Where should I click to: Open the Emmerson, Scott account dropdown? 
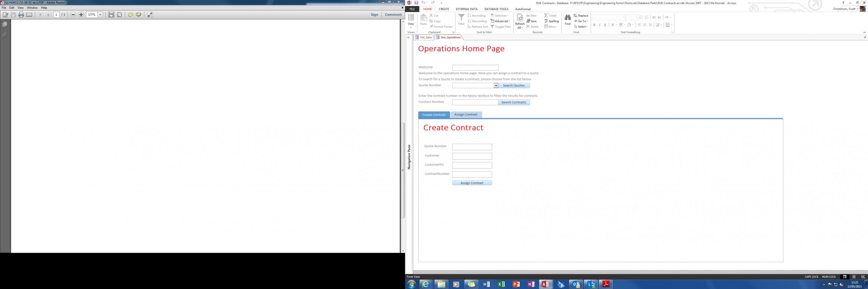[846, 9]
